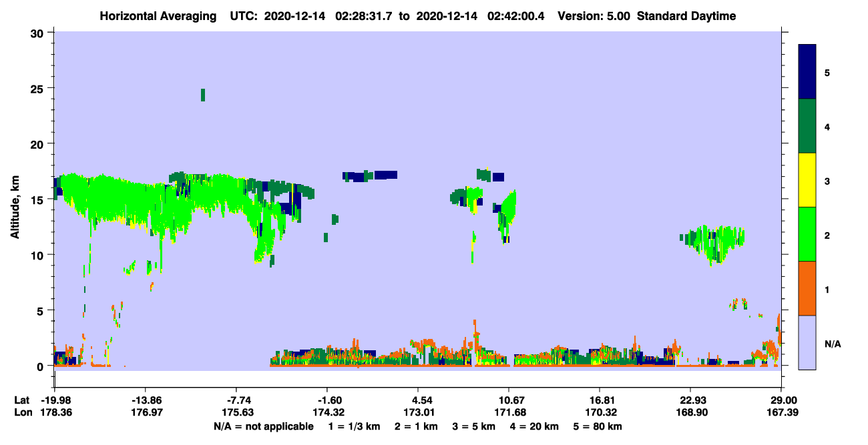
Task: Click the latitude value "4.54"
Action: point(418,400)
